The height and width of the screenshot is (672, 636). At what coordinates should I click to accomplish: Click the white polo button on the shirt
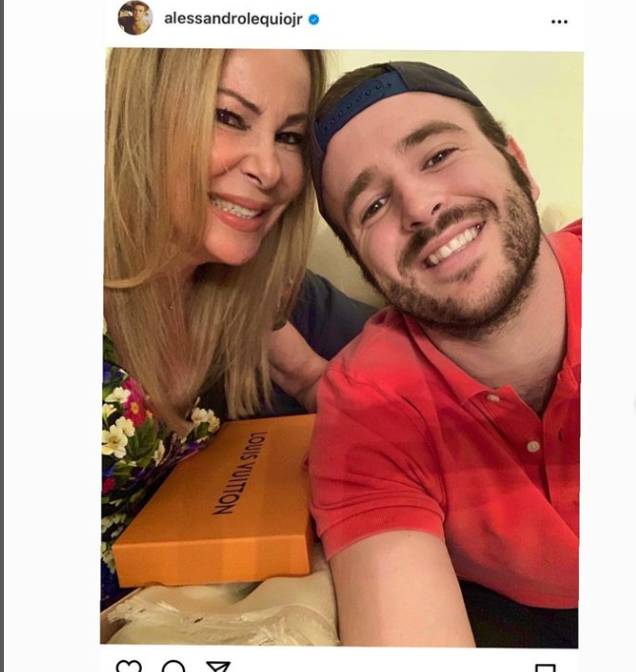tap(533, 446)
